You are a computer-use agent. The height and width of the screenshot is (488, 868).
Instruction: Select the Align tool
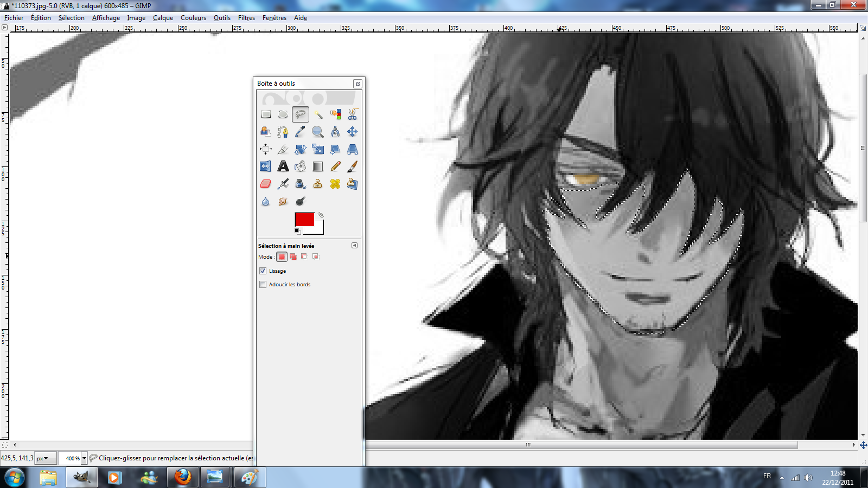266,149
